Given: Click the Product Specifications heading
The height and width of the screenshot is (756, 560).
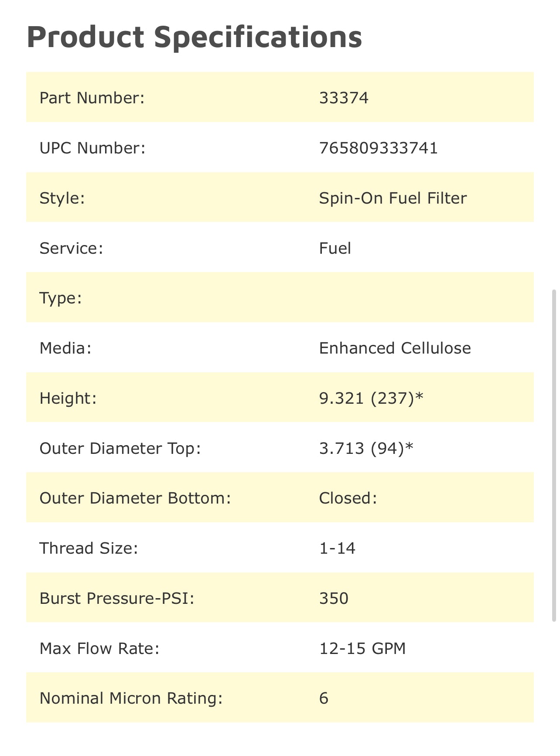Looking at the screenshot, I should pos(195,37).
